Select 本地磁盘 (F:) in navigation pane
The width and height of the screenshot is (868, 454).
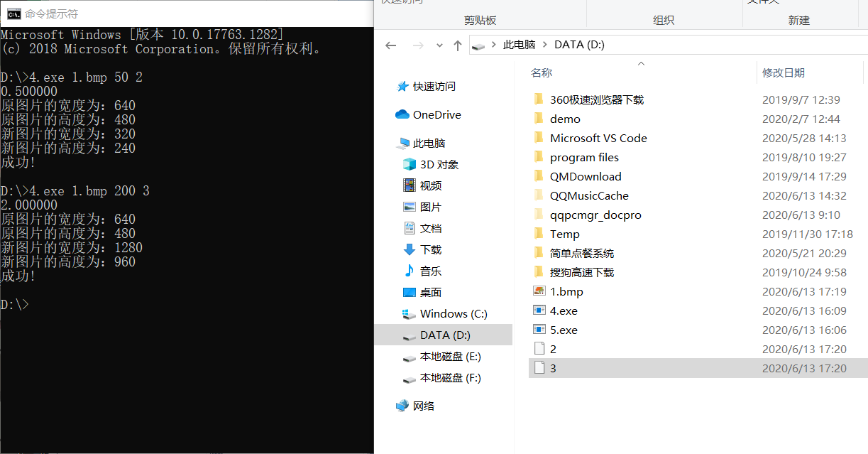click(450, 377)
